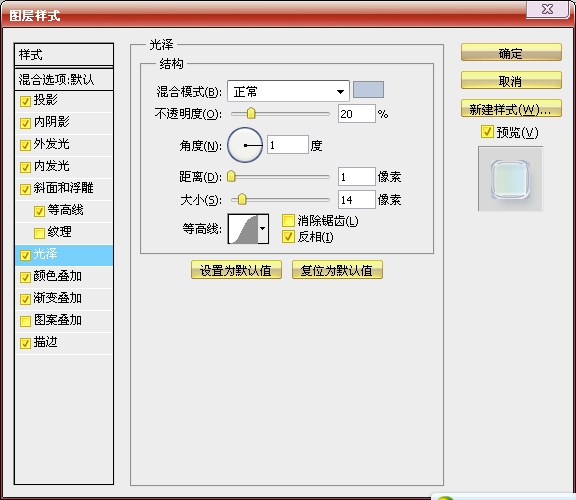Expand the 等高线 contour picker arrow
This screenshot has width=576, height=500.
263,229
